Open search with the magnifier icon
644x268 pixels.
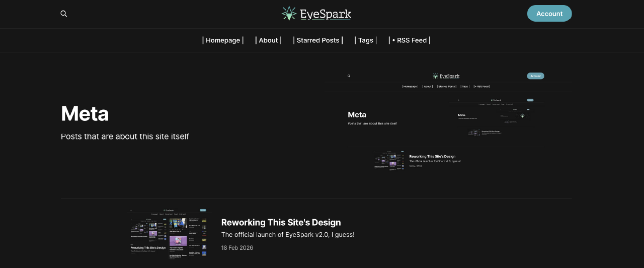(x=64, y=14)
